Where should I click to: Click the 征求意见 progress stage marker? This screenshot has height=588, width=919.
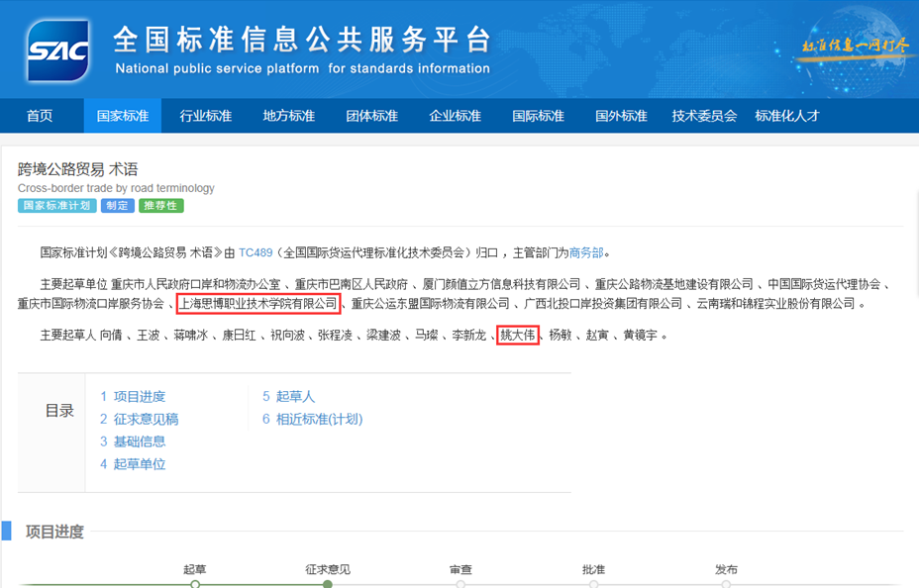pos(328,584)
